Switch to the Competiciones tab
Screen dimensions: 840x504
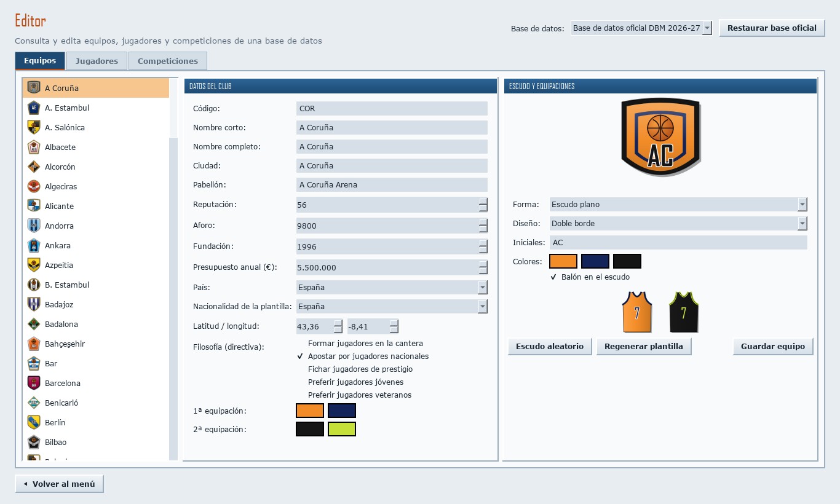[x=168, y=61]
